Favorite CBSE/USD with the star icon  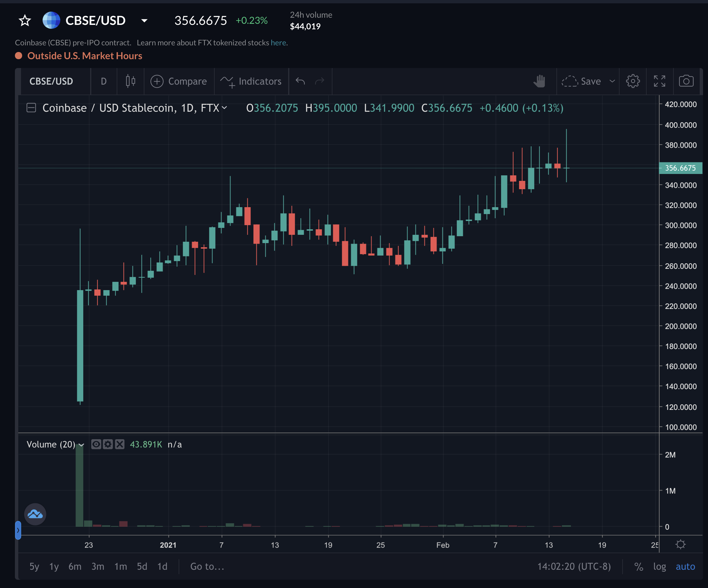click(x=25, y=20)
